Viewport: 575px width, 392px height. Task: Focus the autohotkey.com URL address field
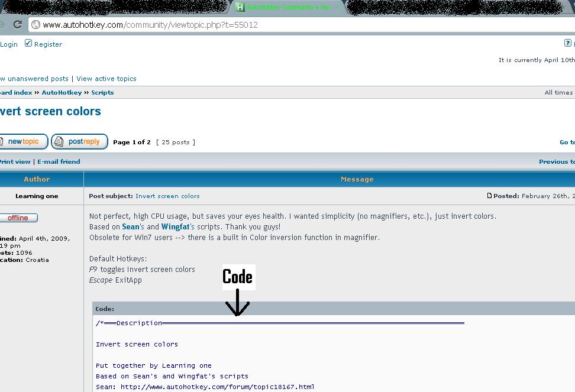click(x=302, y=25)
